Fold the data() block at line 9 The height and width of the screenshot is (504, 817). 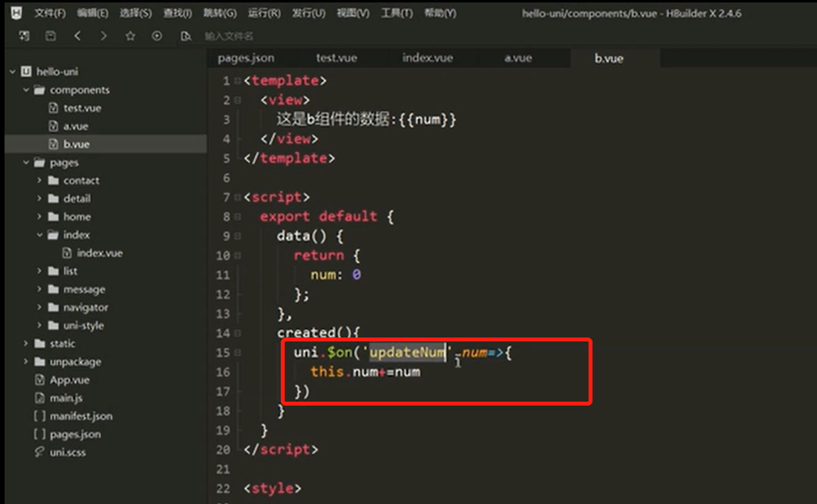237,236
